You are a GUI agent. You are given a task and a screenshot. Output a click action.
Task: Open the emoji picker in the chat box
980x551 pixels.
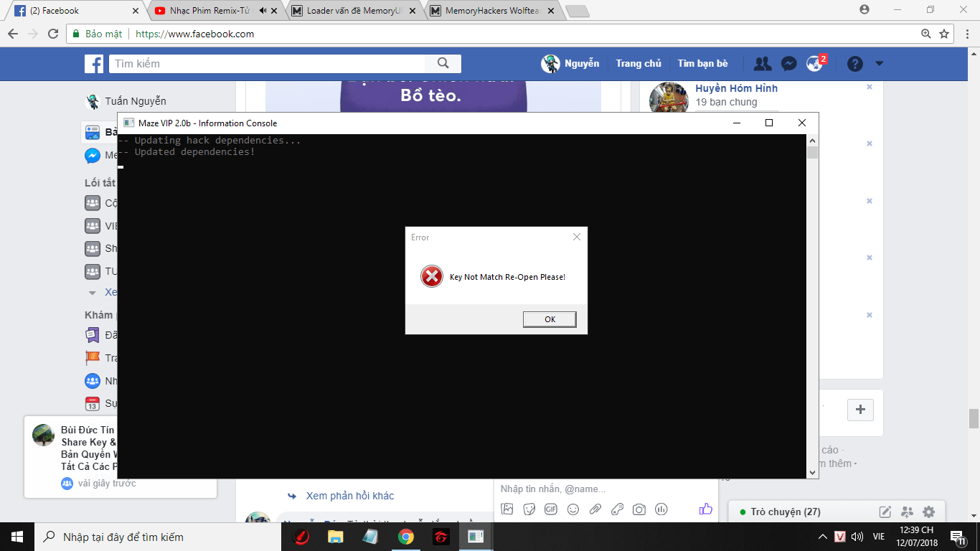(x=573, y=509)
